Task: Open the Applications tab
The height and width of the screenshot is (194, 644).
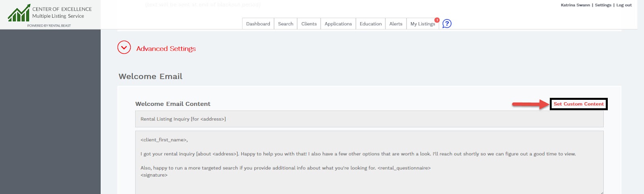Action: 338,24
